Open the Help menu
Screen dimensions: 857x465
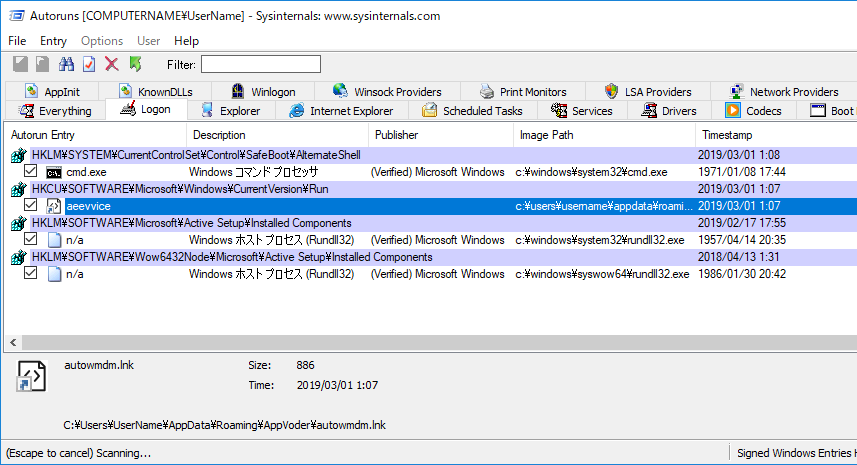186,41
